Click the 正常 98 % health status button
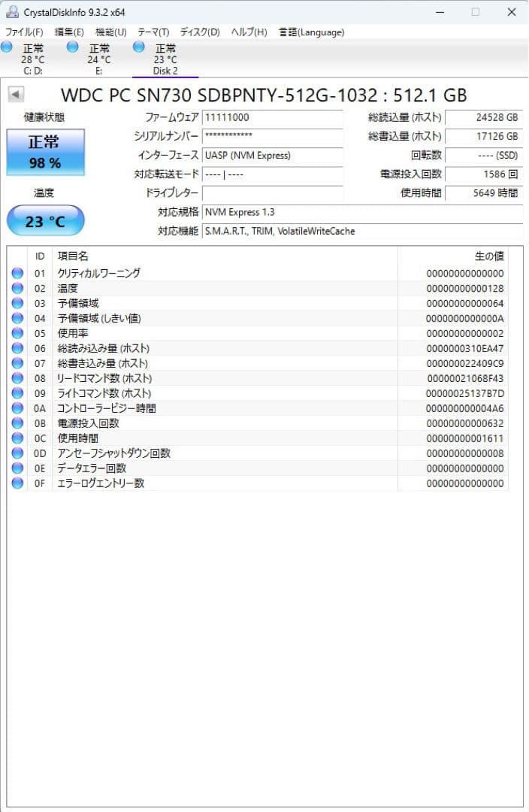This screenshot has width=529, height=812. point(45,152)
